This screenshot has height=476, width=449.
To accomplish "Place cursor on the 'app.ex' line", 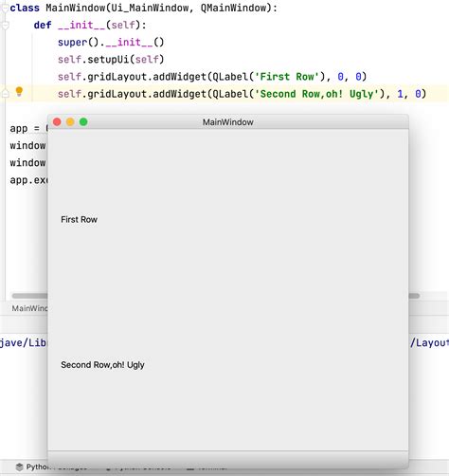I will pos(28,180).
